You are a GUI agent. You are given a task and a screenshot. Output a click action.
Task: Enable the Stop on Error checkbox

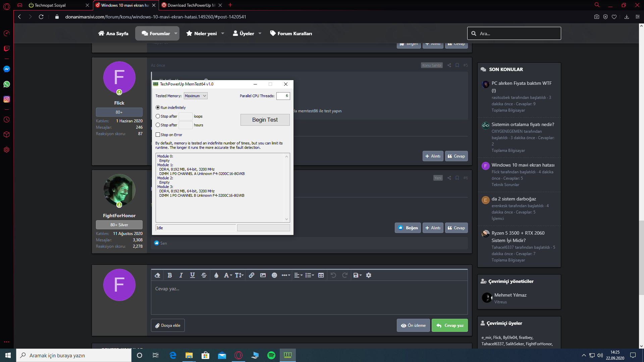coord(158,135)
